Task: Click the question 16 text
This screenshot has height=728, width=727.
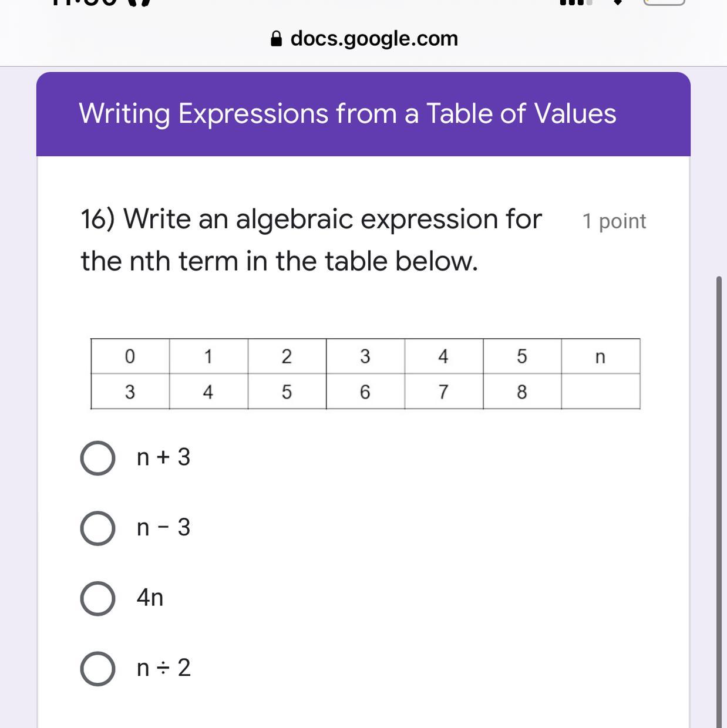Action: (311, 240)
